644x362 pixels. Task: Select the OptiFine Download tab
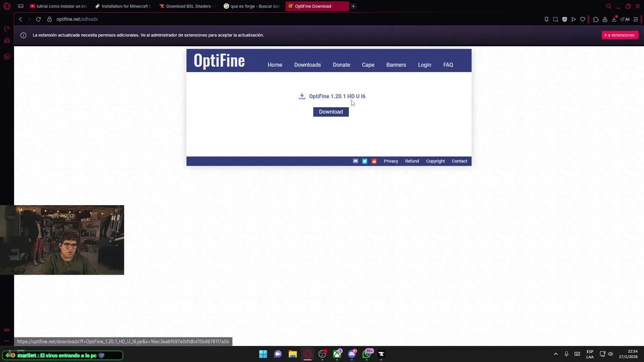point(317,6)
